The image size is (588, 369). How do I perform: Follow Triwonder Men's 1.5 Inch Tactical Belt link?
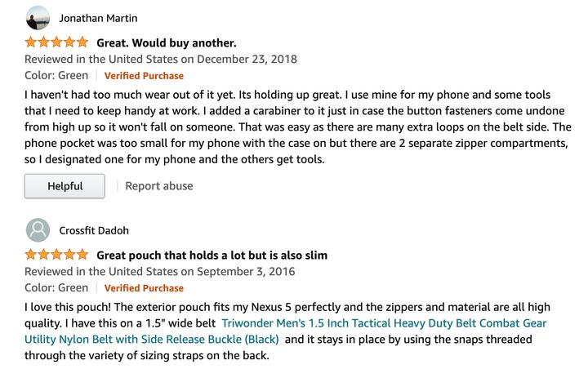point(384,323)
